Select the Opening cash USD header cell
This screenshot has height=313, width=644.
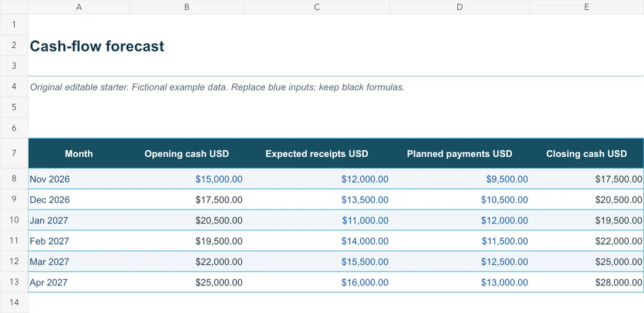tap(187, 154)
